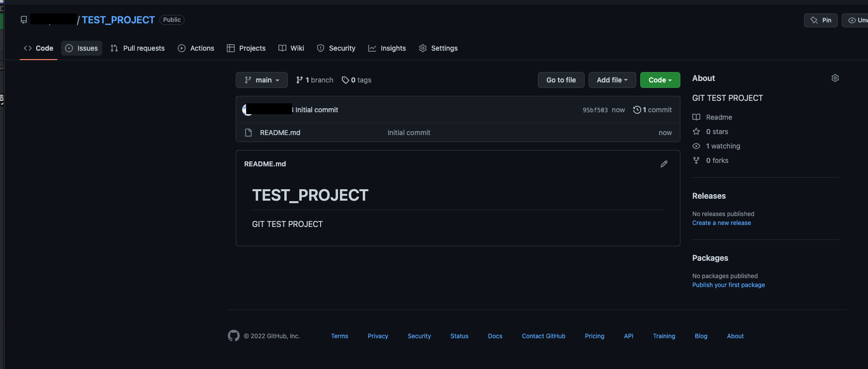
Task: Expand the Add file dropdown
Action: pyautogui.click(x=612, y=80)
